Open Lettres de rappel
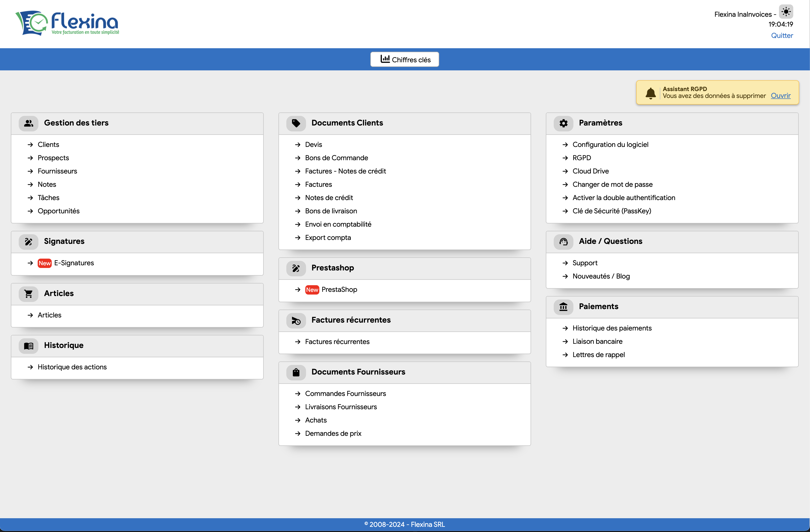The height and width of the screenshot is (532, 810). [x=599, y=355]
